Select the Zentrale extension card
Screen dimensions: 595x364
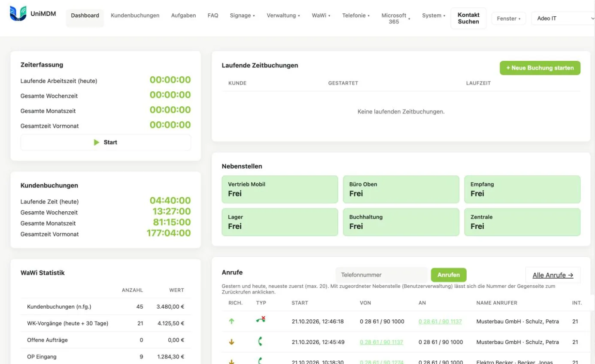pos(522,222)
